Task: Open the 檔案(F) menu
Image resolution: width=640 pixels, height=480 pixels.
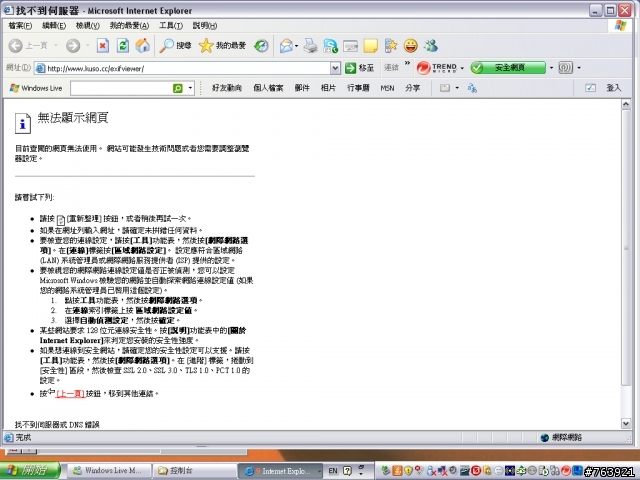Action: point(20,25)
